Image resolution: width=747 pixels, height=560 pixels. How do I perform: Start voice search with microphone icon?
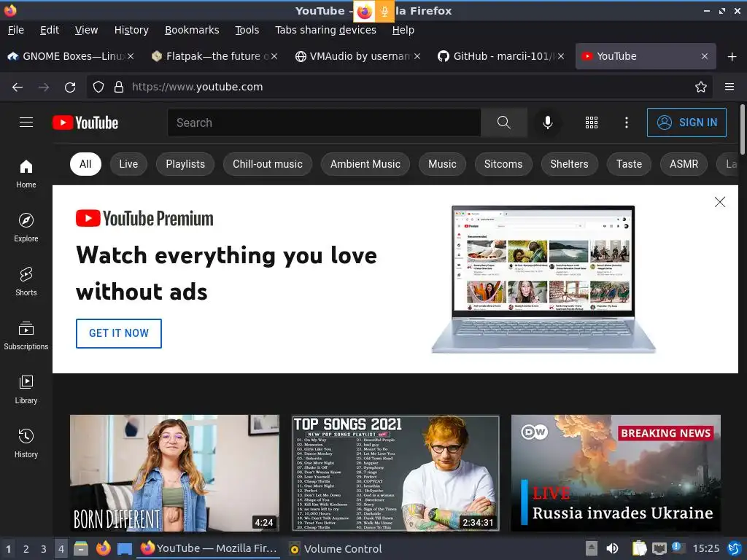point(548,122)
